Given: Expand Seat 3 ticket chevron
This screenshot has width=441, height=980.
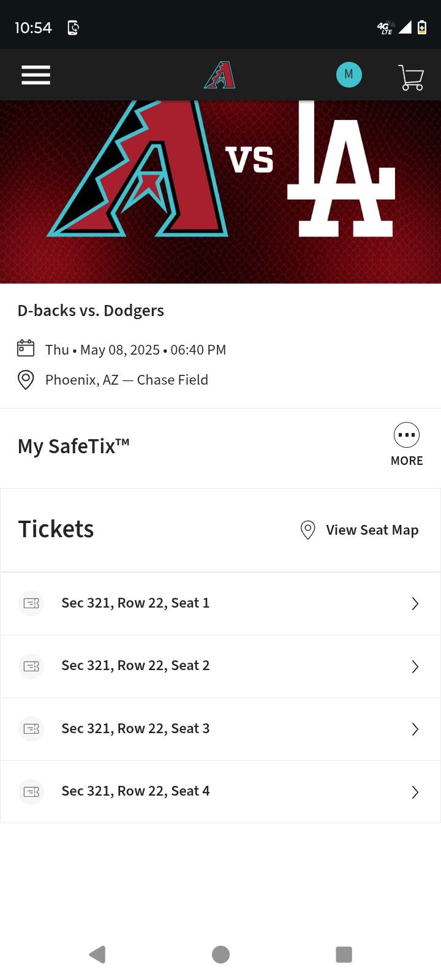Looking at the screenshot, I should (415, 729).
